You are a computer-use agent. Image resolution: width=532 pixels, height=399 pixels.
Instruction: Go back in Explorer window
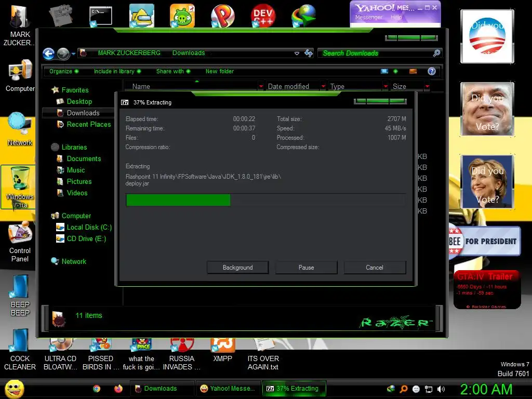[x=48, y=54]
